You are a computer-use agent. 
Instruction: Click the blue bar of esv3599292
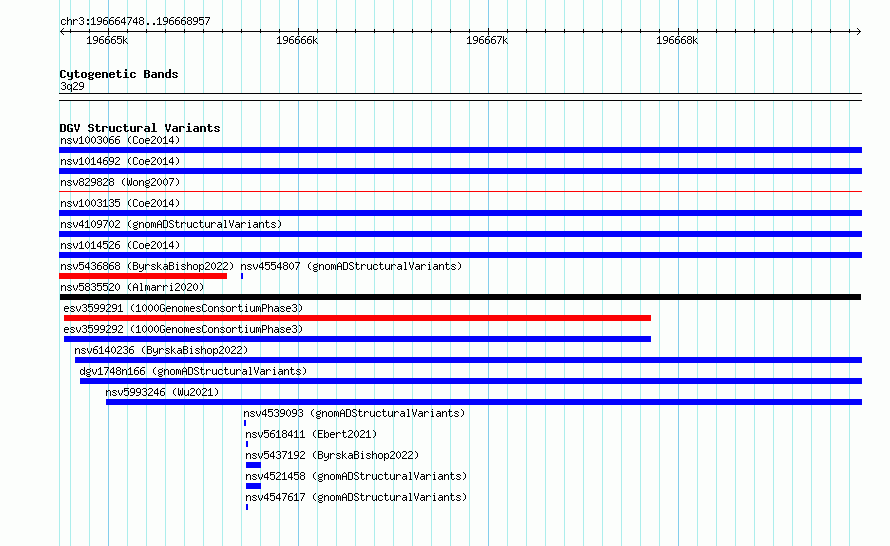357,339
